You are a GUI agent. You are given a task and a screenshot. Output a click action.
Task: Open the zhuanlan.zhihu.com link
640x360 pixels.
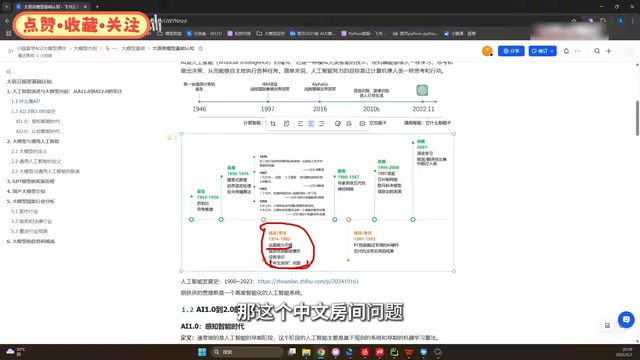click(x=308, y=281)
